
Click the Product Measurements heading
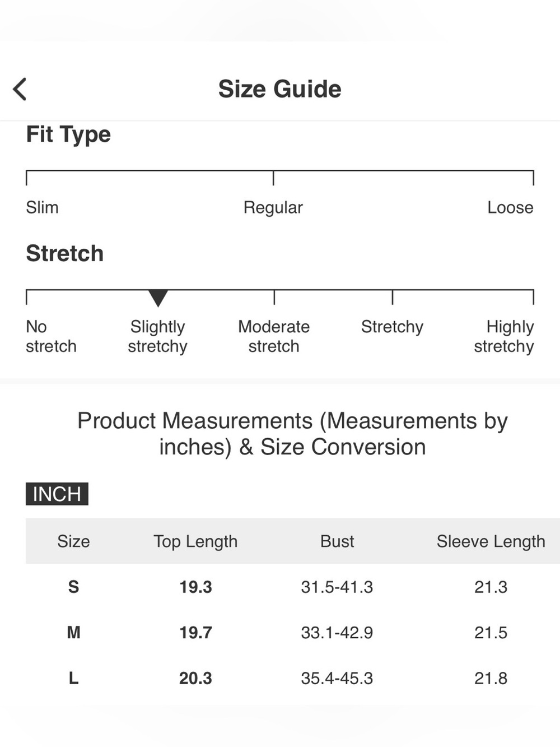click(292, 434)
